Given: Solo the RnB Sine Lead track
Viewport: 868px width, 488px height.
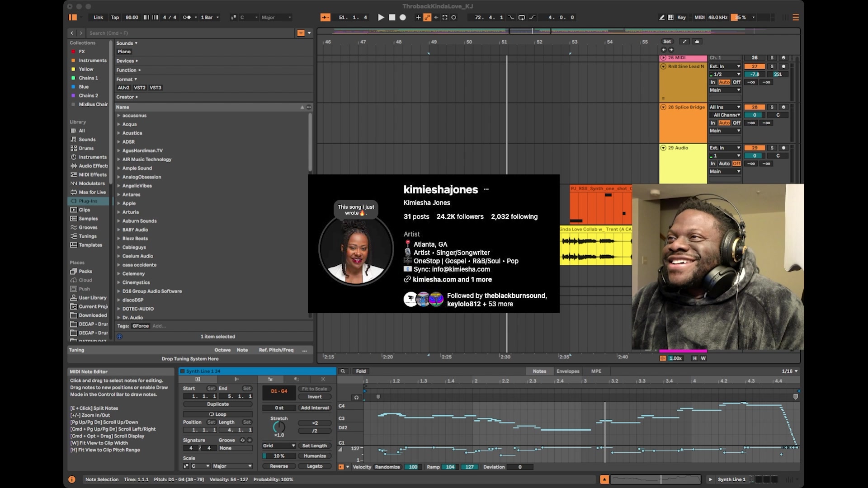Looking at the screenshot, I should pos(772,66).
